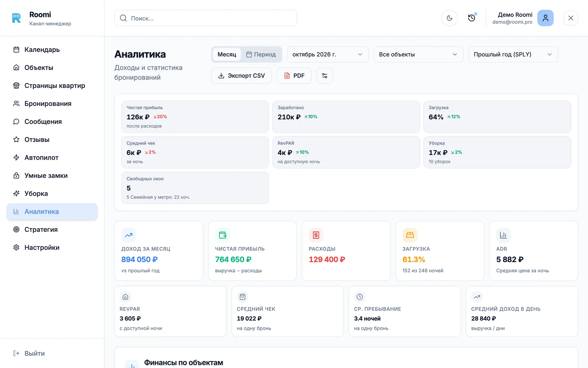Viewport: 588px width, 368px height.
Task: Click the X button in top right
Action: click(571, 18)
